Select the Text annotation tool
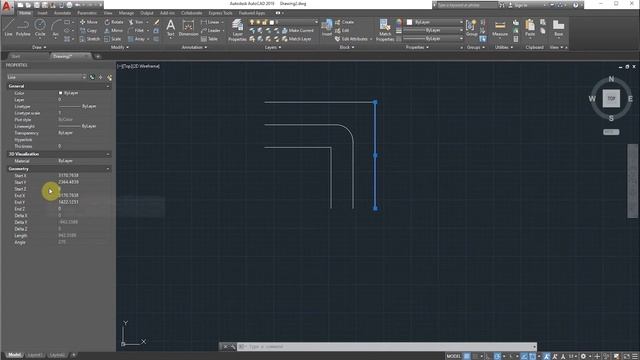Viewport: 640px width, 360px height. [171, 28]
